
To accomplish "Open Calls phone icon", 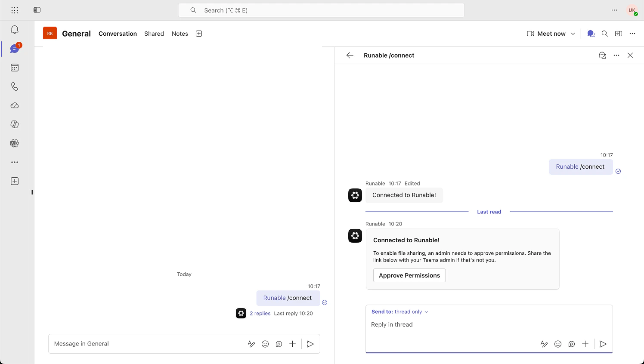I will point(15,86).
